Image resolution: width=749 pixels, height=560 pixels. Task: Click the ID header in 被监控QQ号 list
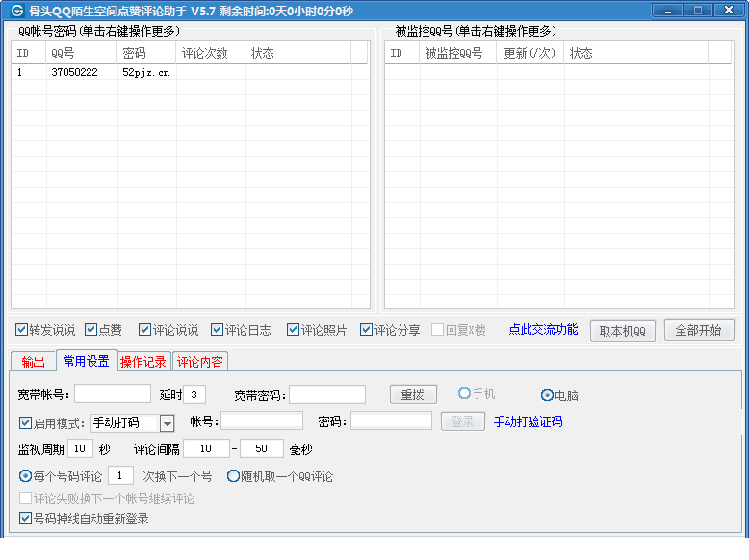tap(402, 53)
